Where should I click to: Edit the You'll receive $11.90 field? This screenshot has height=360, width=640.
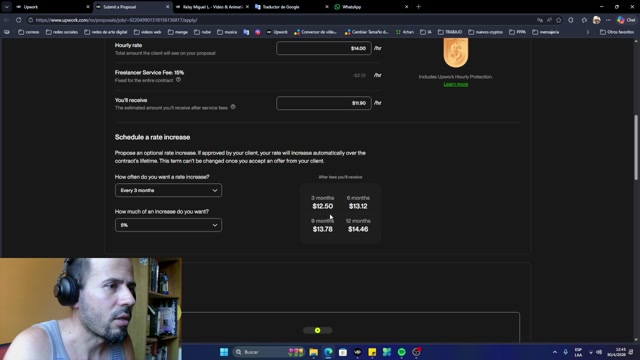pos(324,103)
